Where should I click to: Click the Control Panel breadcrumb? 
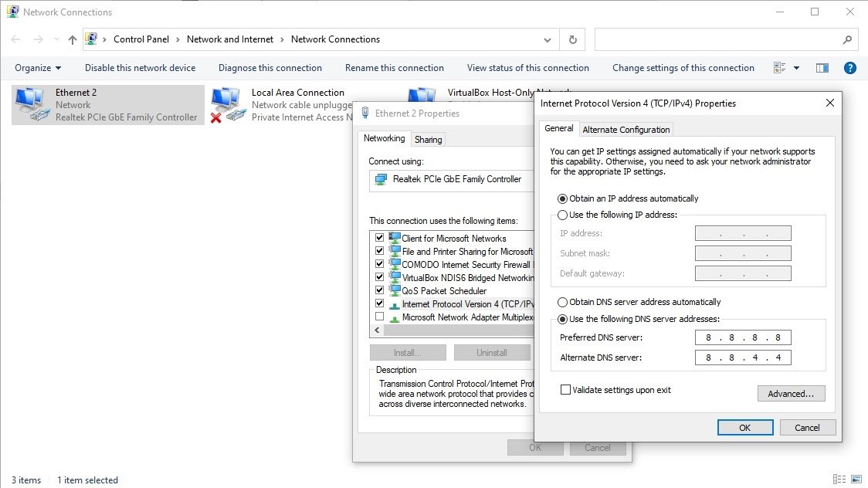click(x=141, y=39)
